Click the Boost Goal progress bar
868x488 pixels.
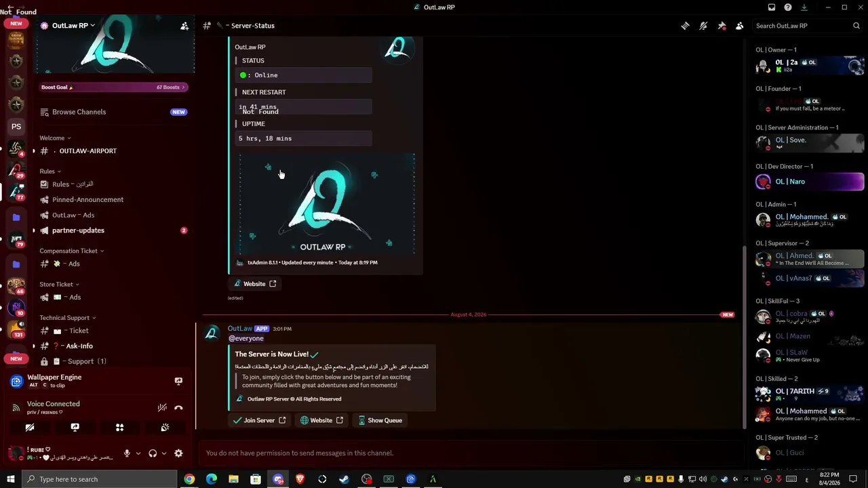coord(113,87)
